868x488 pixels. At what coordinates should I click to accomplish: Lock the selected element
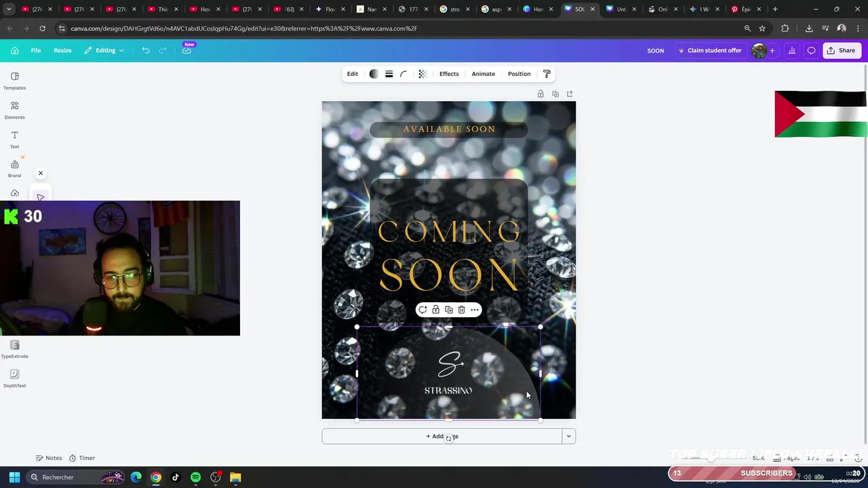[x=435, y=310]
